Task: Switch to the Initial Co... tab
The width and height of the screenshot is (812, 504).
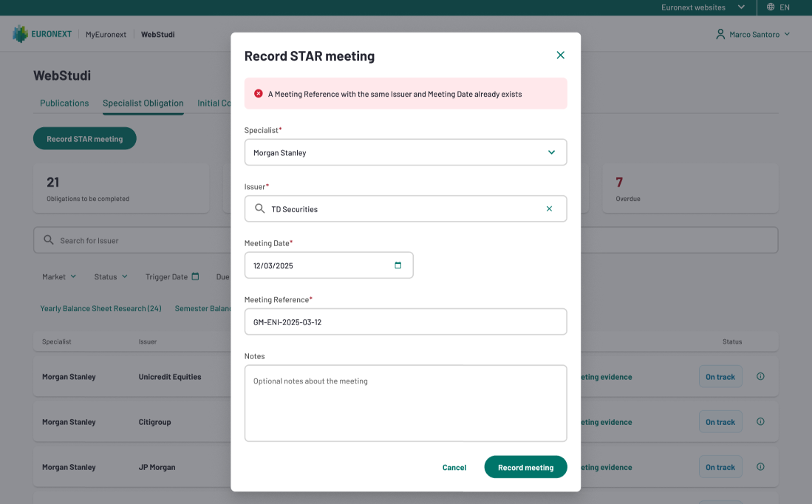Action: click(214, 103)
